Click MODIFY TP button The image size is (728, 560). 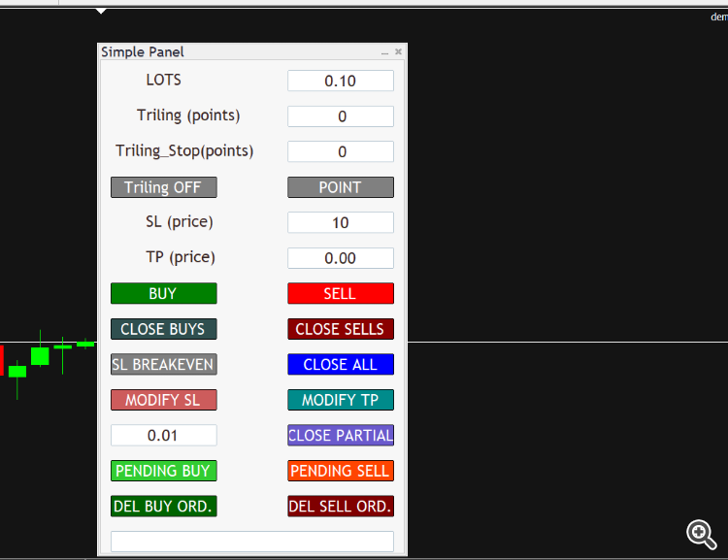point(341,400)
